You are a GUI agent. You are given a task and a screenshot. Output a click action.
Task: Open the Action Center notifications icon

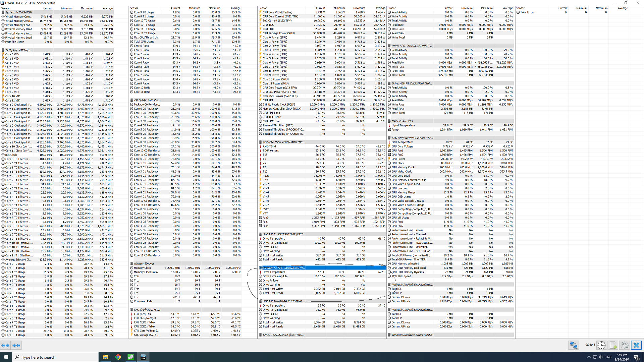tap(636, 357)
